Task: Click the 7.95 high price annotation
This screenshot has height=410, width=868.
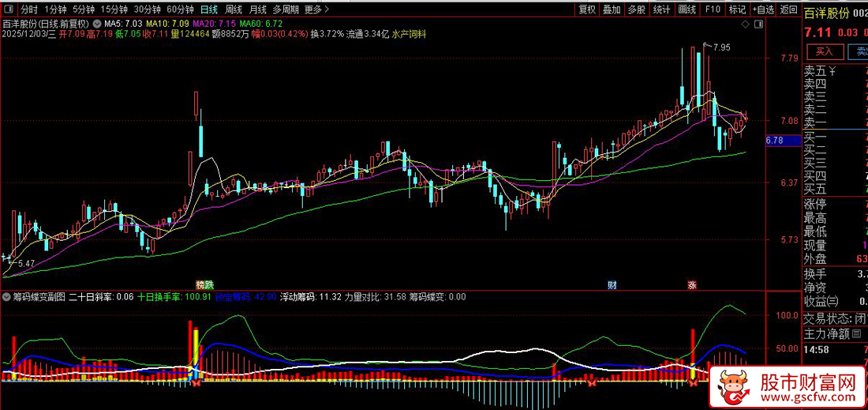Action: pyautogui.click(x=721, y=47)
